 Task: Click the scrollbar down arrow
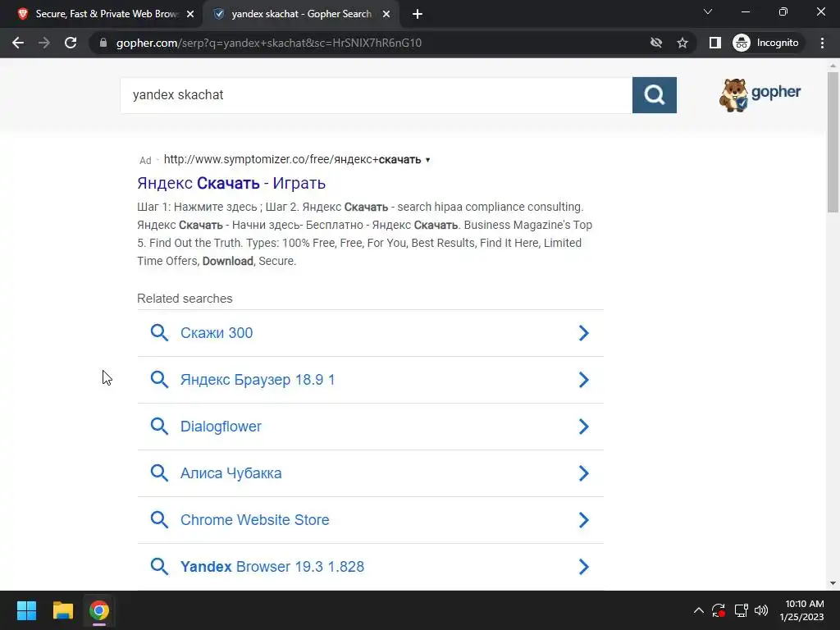[x=833, y=583]
